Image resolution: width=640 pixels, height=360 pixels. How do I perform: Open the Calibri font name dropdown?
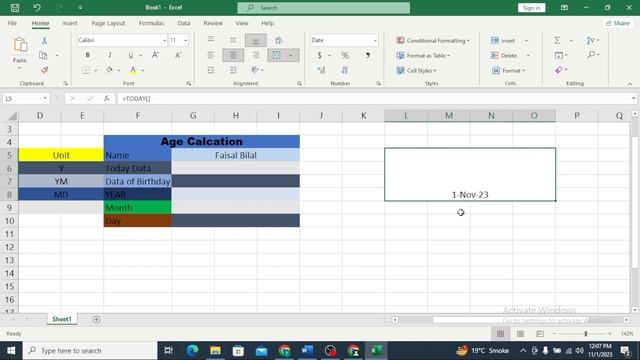(x=164, y=40)
